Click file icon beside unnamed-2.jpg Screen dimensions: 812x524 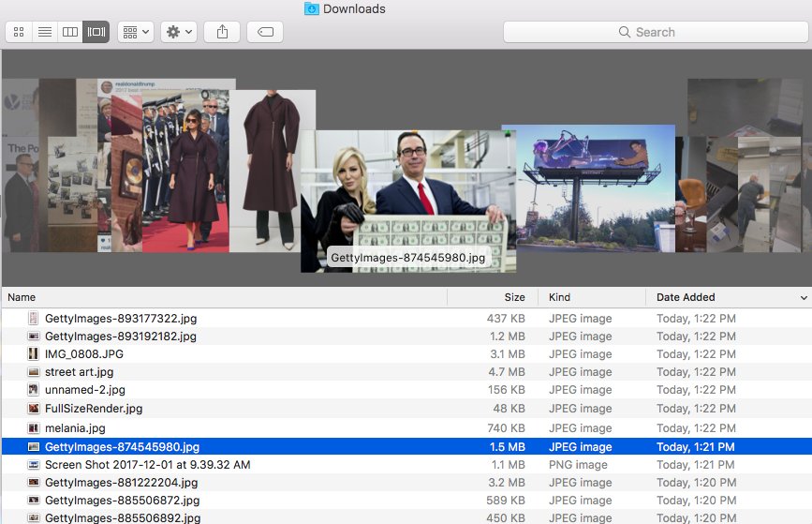(x=34, y=390)
